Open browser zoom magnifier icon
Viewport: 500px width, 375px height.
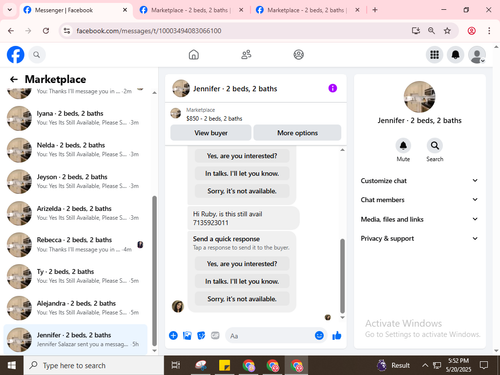[x=431, y=31]
